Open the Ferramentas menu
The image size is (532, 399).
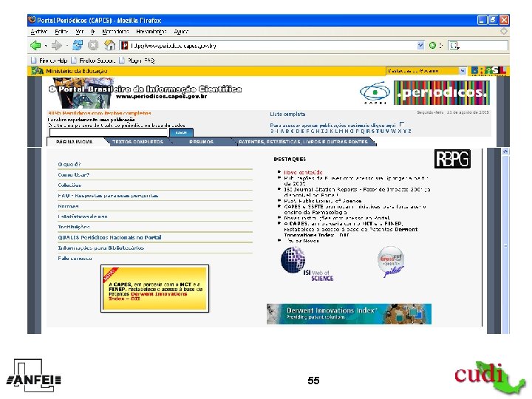pos(151,32)
